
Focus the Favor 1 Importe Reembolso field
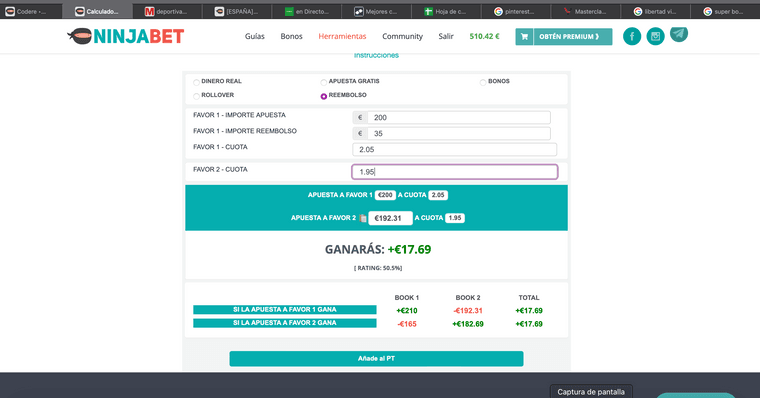click(459, 133)
